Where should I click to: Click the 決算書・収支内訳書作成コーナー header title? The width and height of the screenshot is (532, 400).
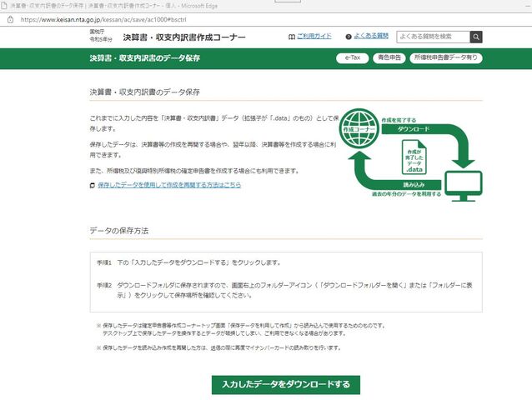(184, 37)
